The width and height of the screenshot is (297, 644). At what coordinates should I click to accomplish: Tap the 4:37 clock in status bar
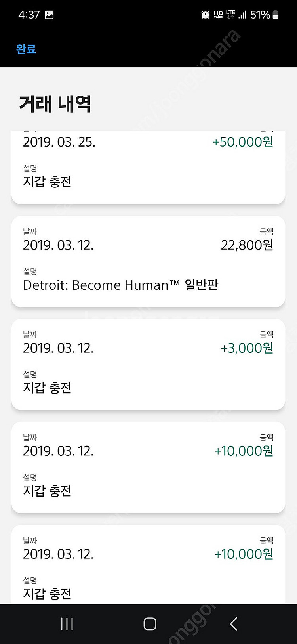point(29,15)
